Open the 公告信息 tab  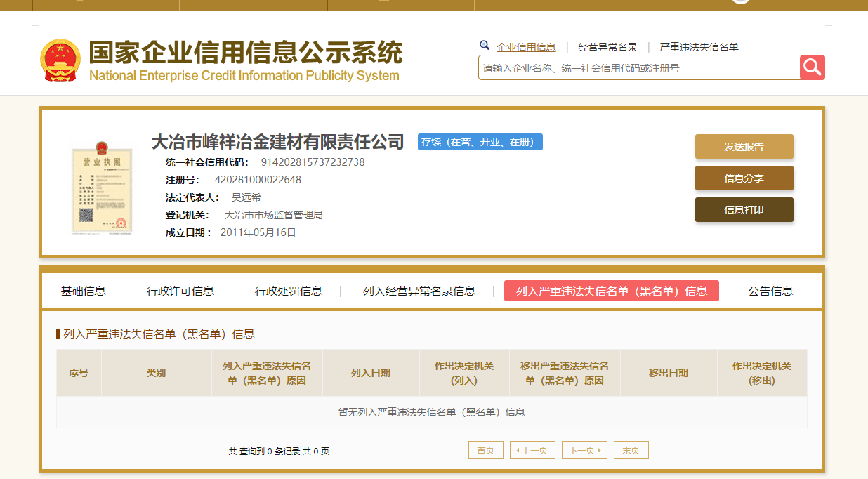click(x=770, y=291)
